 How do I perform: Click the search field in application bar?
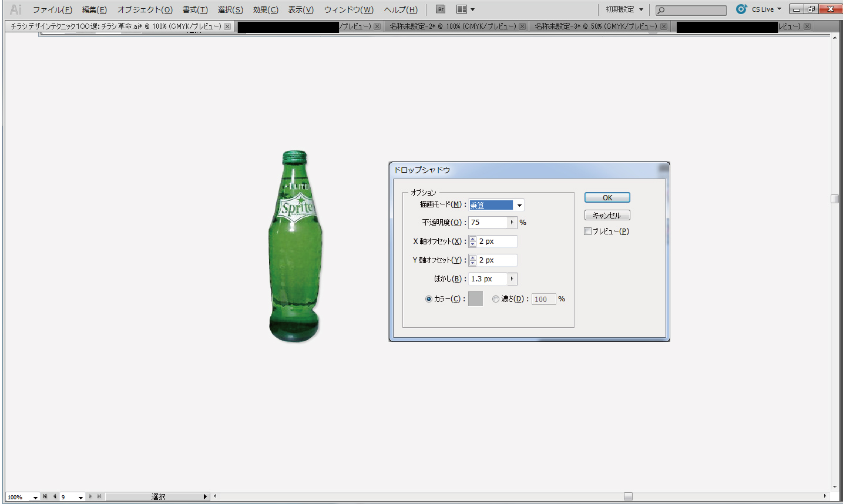691,10
